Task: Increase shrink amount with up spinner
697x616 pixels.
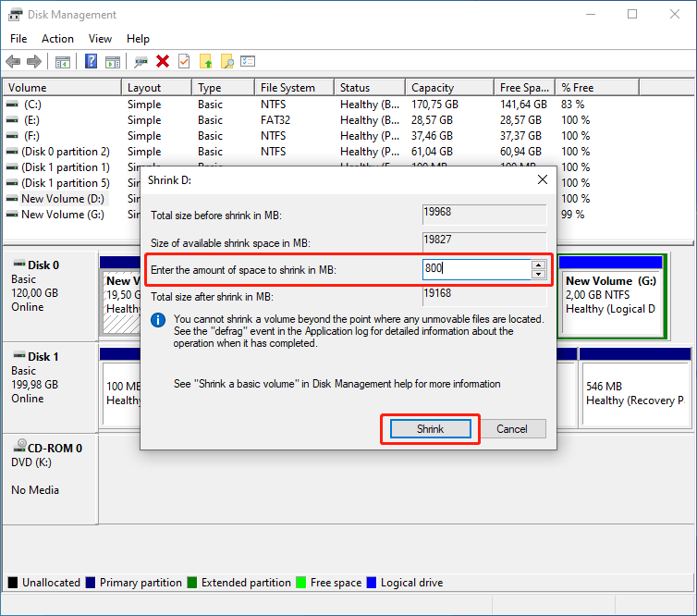Action: (x=538, y=265)
